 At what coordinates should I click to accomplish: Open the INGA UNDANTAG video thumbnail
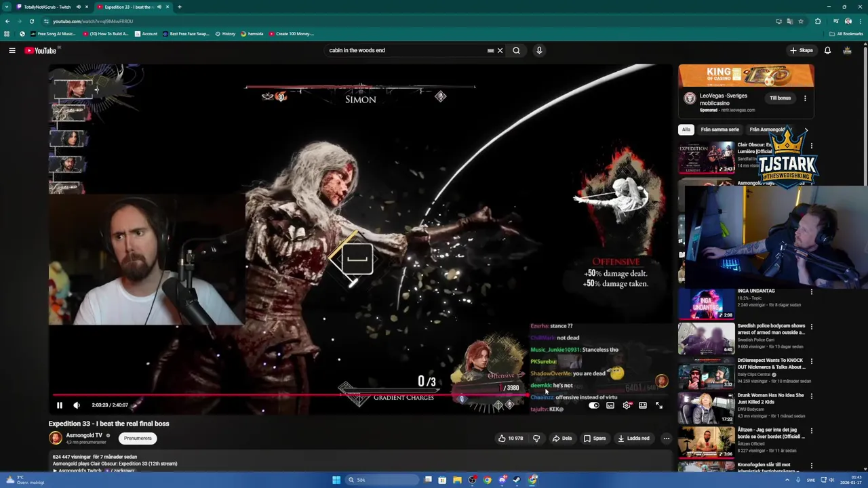[x=706, y=303]
